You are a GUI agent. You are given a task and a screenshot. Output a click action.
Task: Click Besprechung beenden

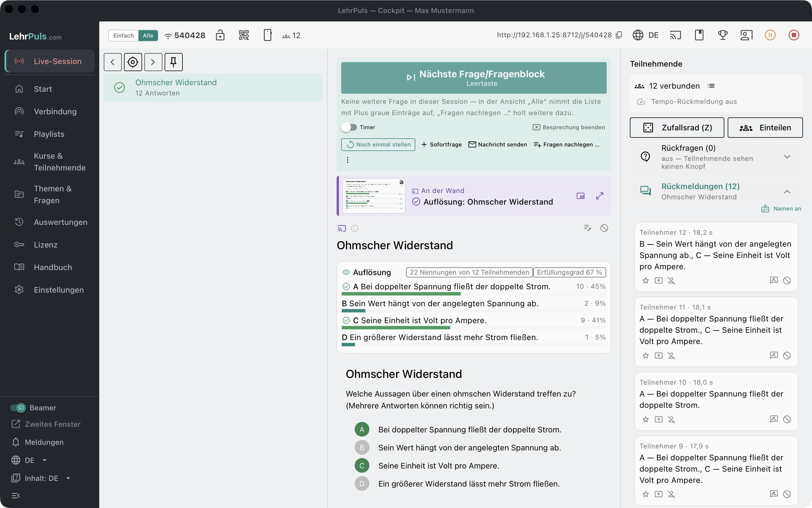569,127
